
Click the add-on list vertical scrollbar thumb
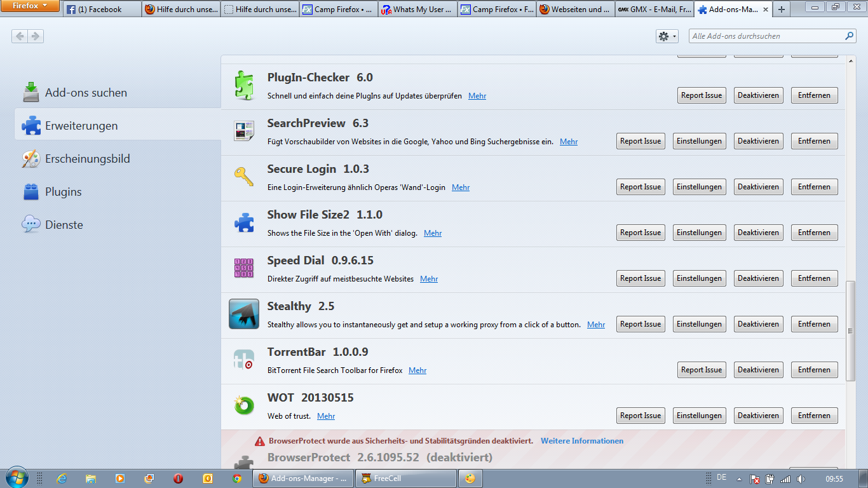tap(851, 330)
